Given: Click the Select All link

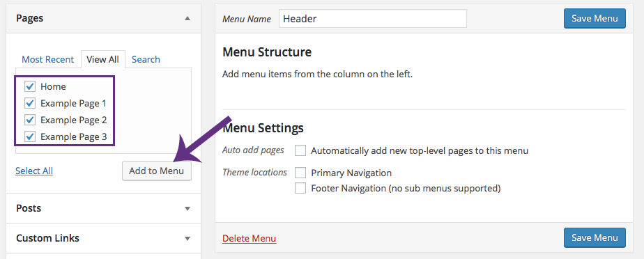Looking at the screenshot, I should click(34, 171).
